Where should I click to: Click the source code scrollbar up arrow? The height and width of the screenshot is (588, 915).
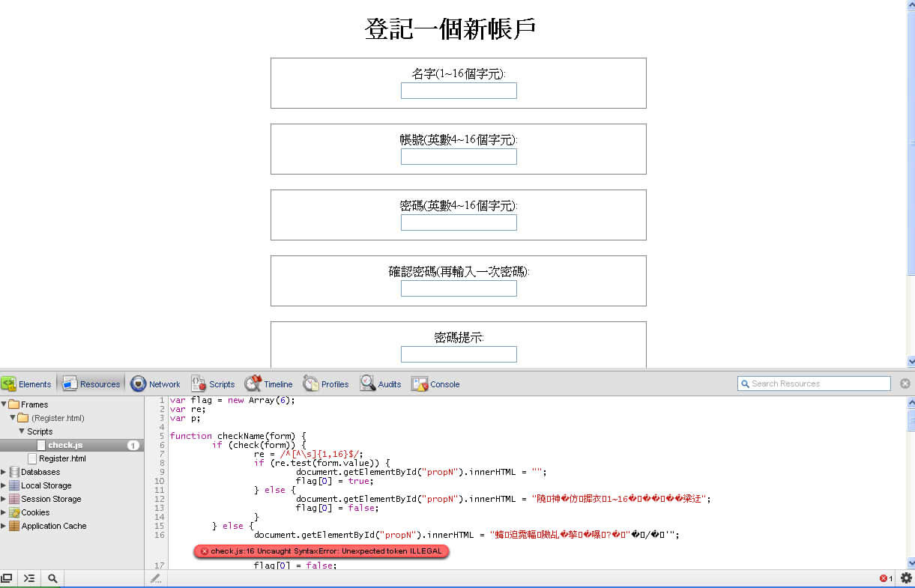coord(911,402)
